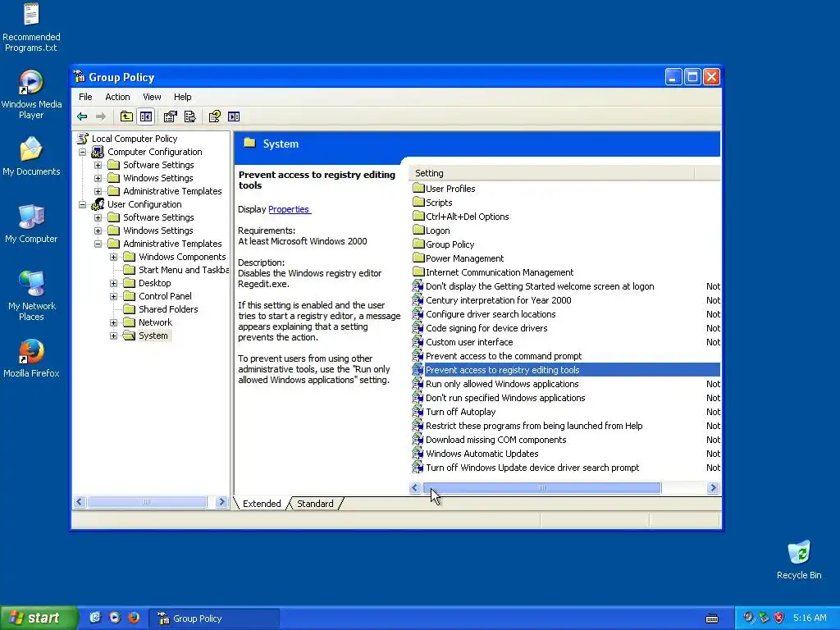
Task: Click the Setting column header
Action: pos(552,173)
